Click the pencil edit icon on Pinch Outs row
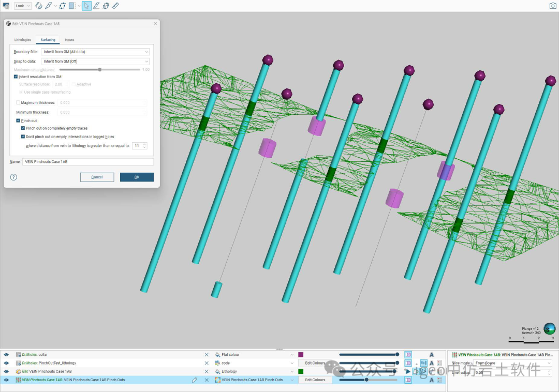The height and width of the screenshot is (392, 559). click(x=195, y=380)
